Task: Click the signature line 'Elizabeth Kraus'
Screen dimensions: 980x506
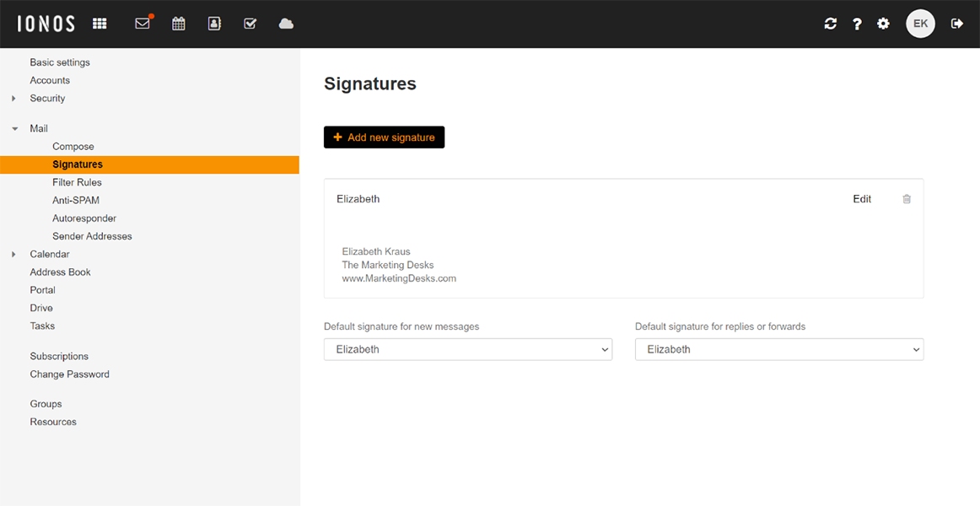Action: click(376, 252)
